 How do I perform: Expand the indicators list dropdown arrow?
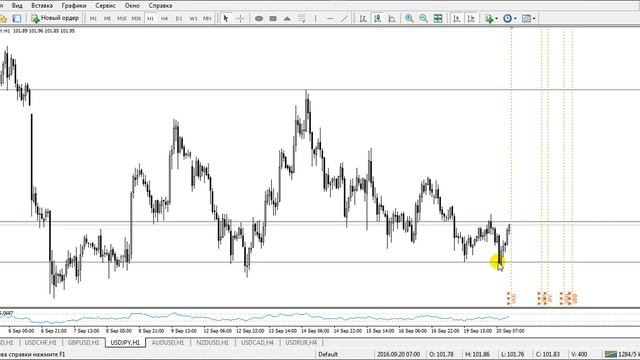pyautogui.click(x=496, y=19)
